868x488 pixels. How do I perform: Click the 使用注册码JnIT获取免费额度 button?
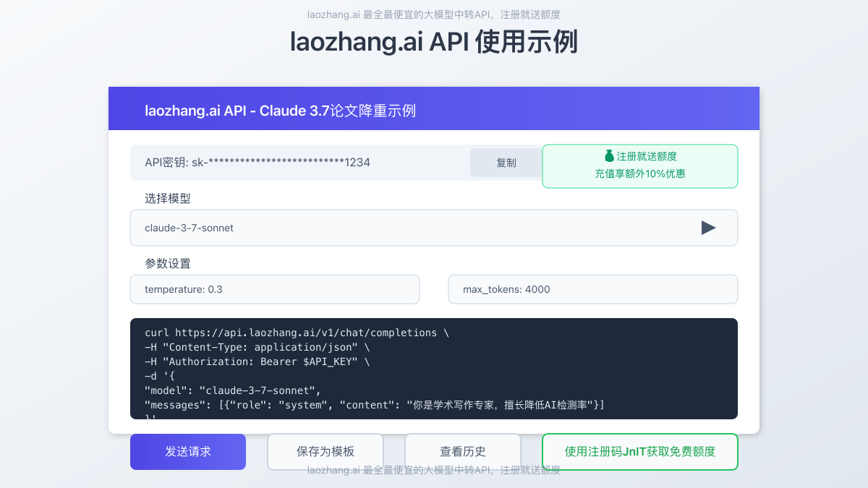coord(640,452)
